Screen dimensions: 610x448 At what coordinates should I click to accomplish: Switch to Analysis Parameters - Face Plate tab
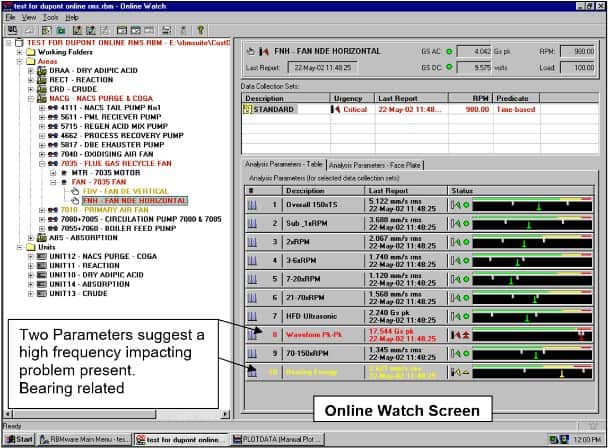coord(375,165)
